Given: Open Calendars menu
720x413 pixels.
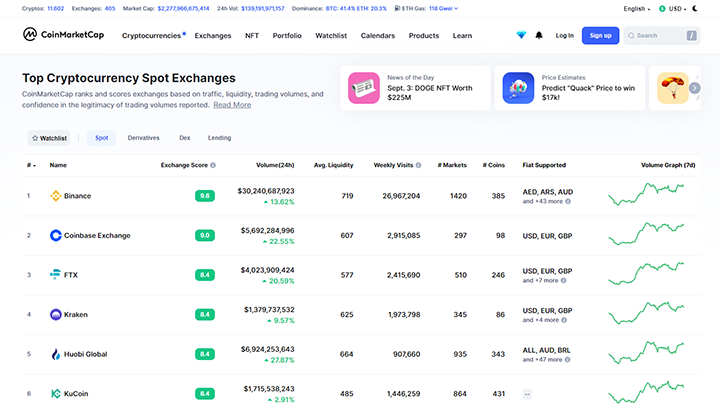Looking at the screenshot, I should click(377, 35).
